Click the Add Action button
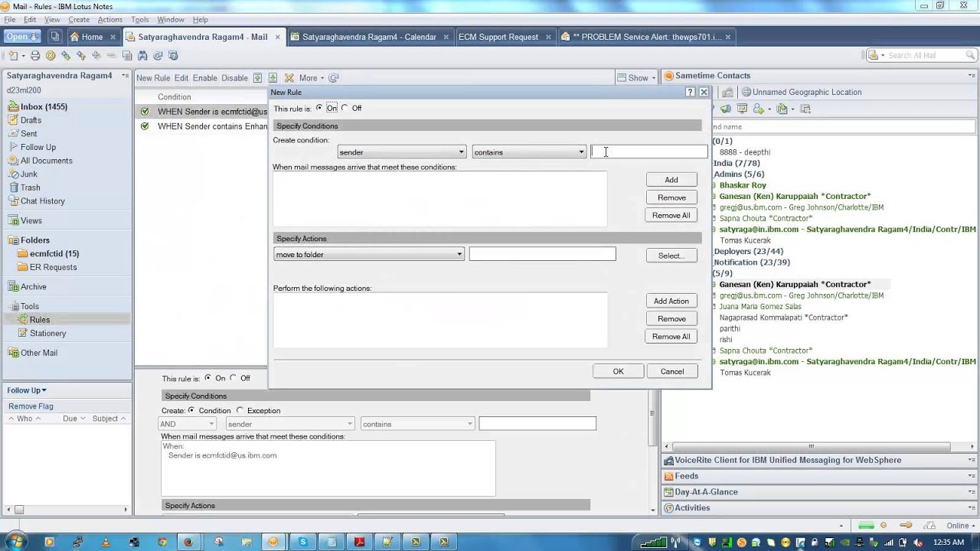The height and width of the screenshot is (551, 980). point(671,301)
